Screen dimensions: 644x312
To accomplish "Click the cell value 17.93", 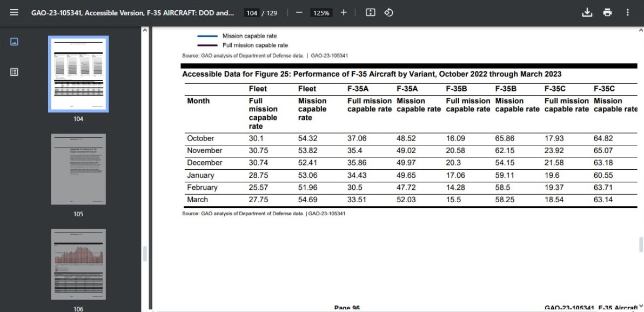I will click(554, 138).
